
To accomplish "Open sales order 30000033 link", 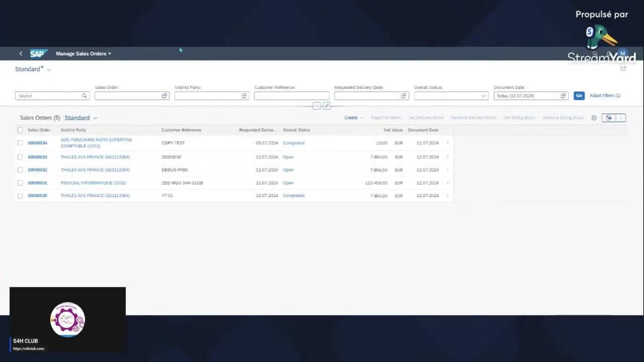I will click(x=37, y=157).
